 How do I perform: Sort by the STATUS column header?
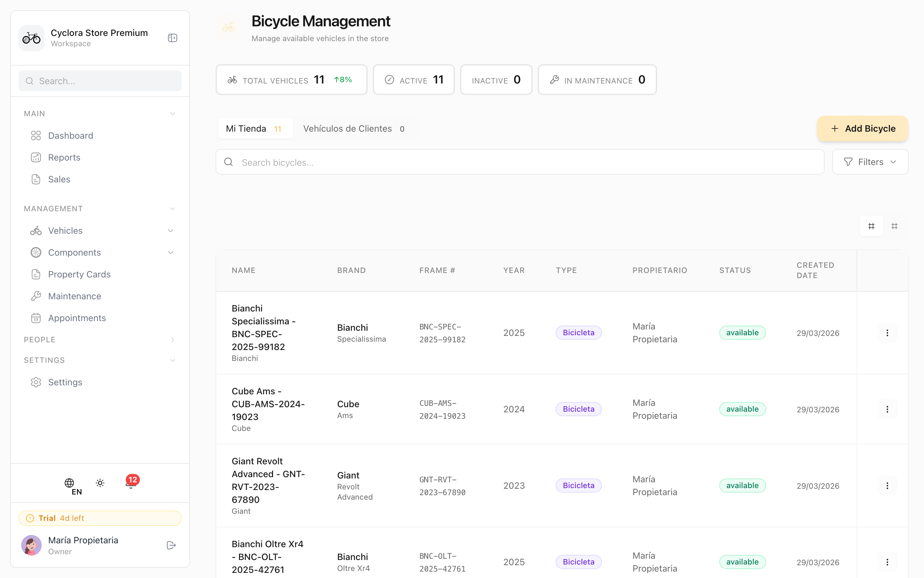[x=735, y=270]
